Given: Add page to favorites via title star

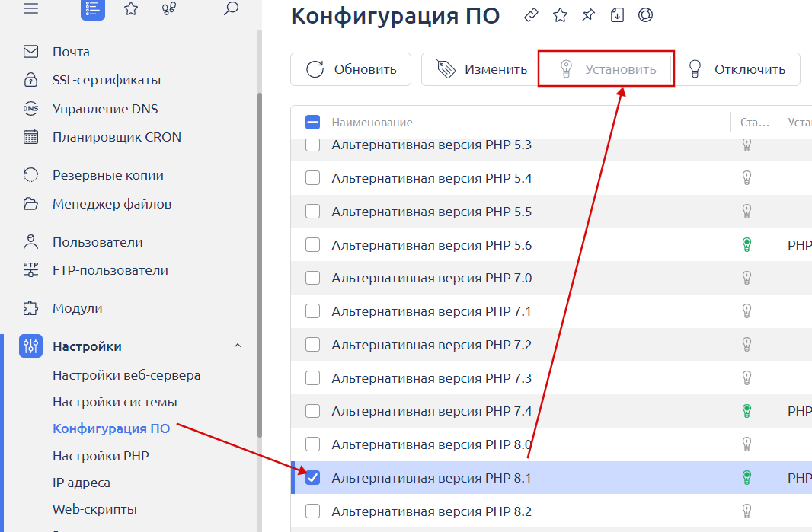Looking at the screenshot, I should 560,15.
